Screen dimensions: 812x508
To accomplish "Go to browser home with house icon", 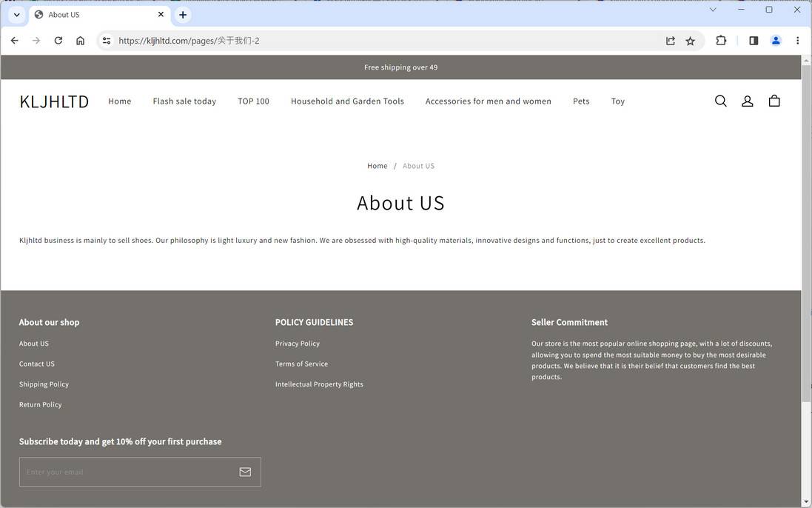I will tap(80, 41).
